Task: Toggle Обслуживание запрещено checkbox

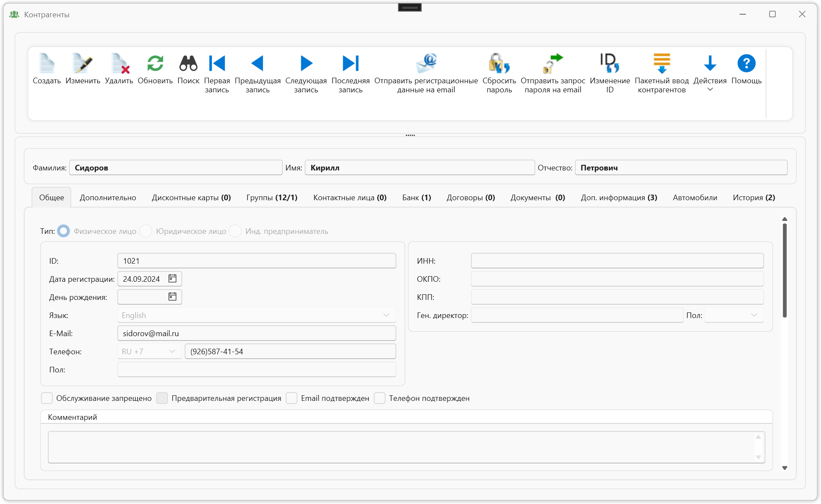Action: 47,398
